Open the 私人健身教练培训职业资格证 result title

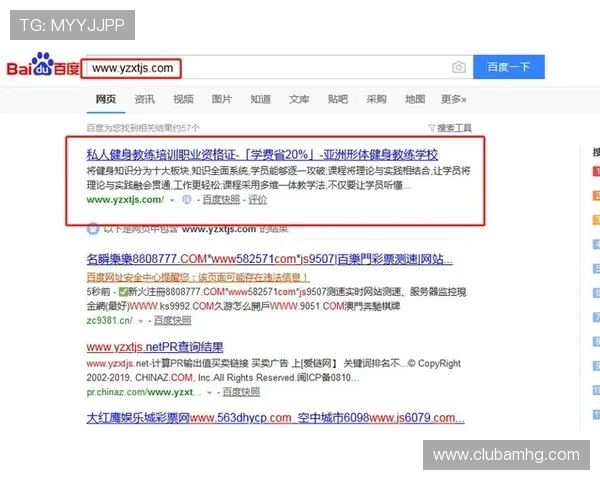[262, 155]
